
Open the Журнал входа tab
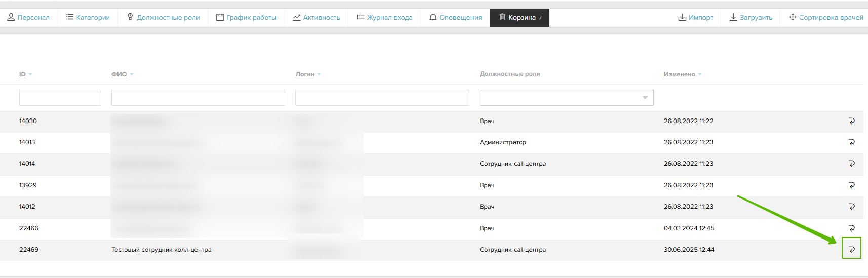coord(384,17)
